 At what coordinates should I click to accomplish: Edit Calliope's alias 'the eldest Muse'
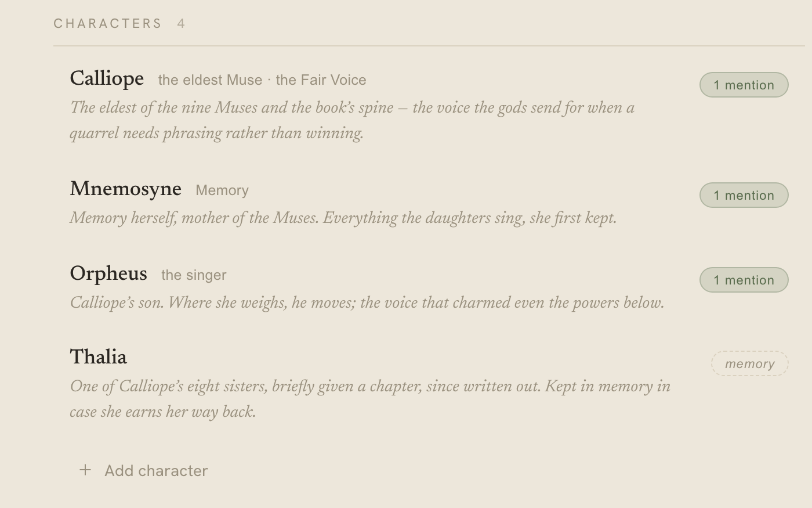tap(210, 80)
